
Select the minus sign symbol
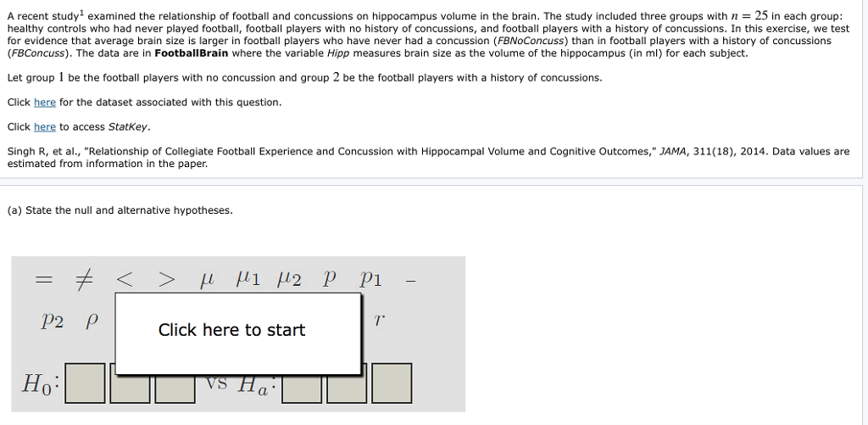(x=412, y=280)
